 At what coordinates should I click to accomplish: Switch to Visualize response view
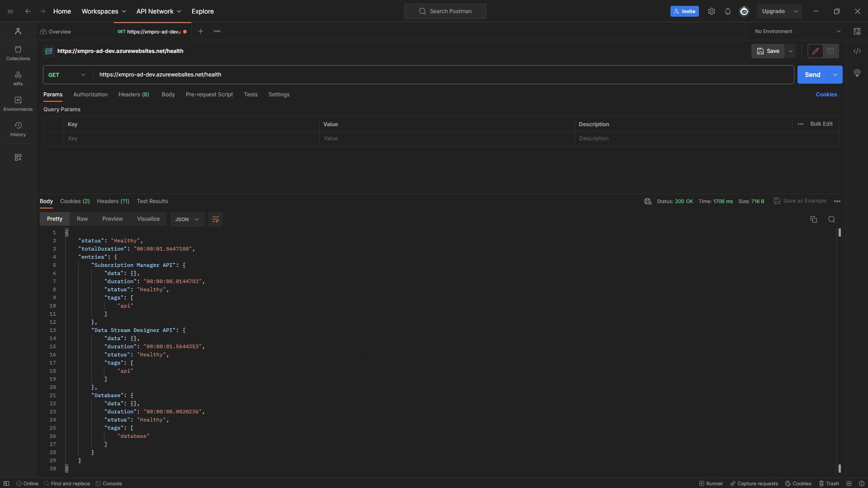149,219
